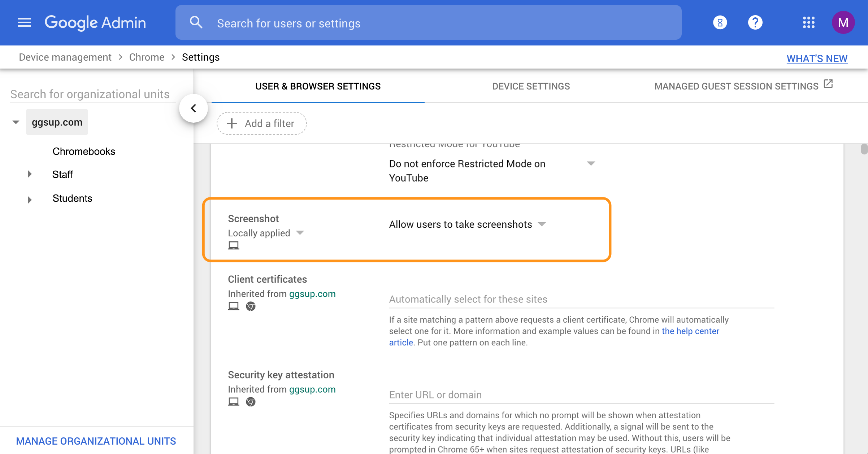The height and width of the screenshot is (454, 868).
Task: Click the Search for organizational units field
Action: pyautogui.click(x=90, y=94)
